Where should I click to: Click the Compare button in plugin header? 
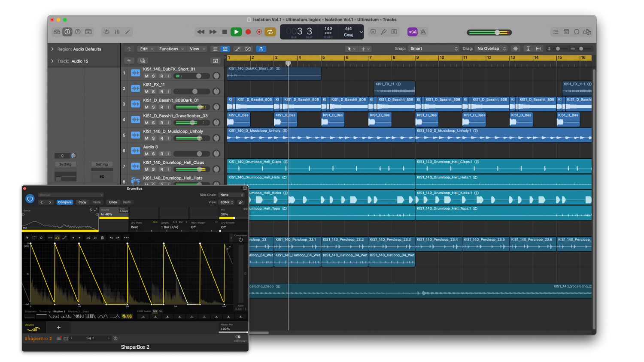pyautogui.click(x=65, y=202)
